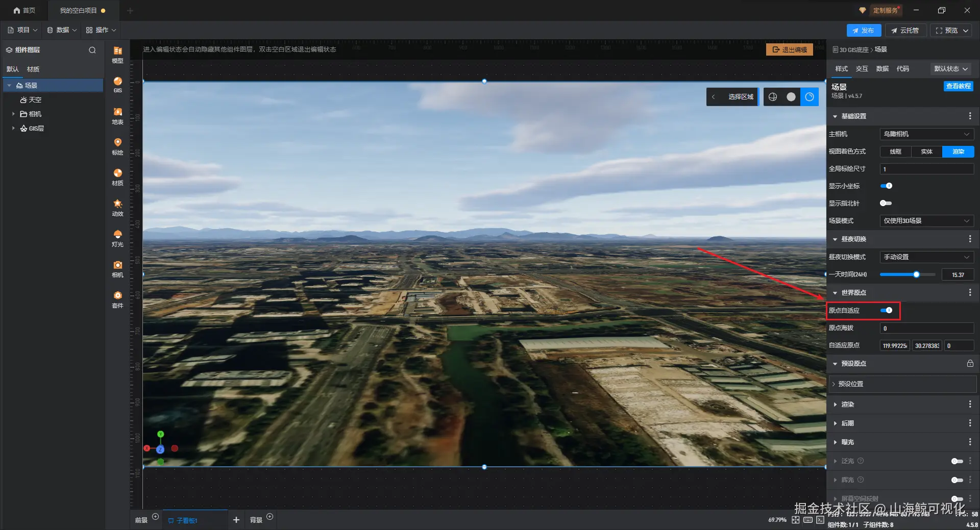980x530 pixels.
Task: Click the plus icon next to 背景
Action: [x=270, y=517]
